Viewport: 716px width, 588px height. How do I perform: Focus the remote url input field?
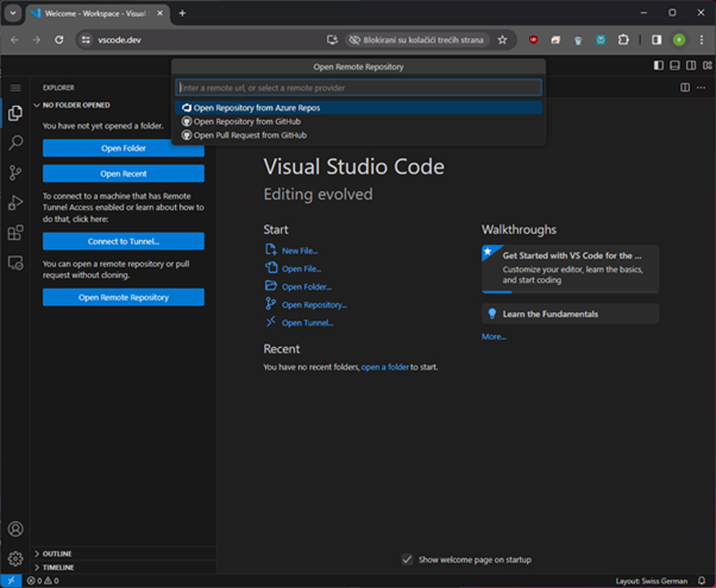(359, 87)
